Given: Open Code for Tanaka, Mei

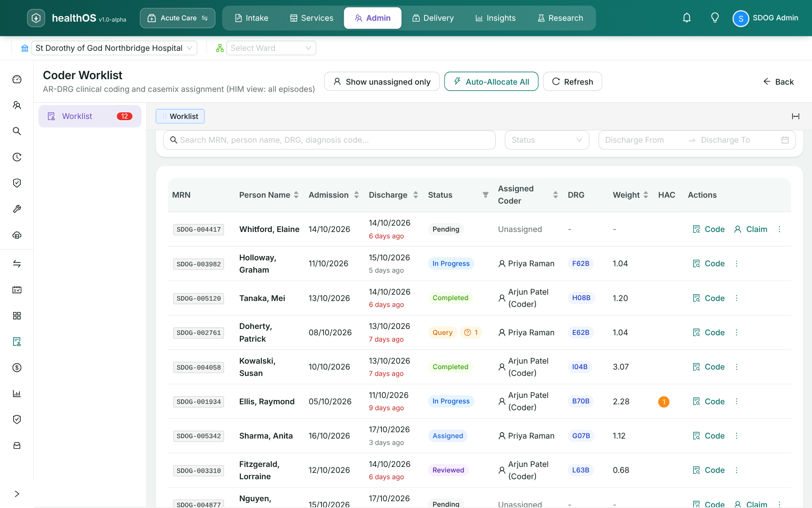Looking at the screenshot, I should (x=709, y=298).
